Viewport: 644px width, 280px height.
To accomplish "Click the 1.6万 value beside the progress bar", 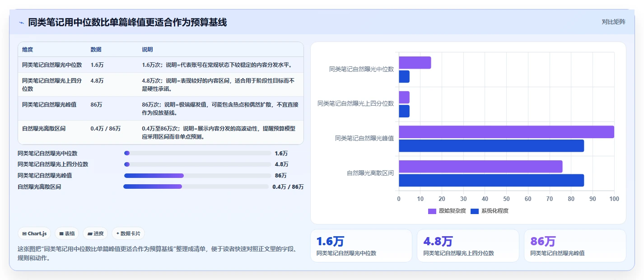I will pos(281,154).
